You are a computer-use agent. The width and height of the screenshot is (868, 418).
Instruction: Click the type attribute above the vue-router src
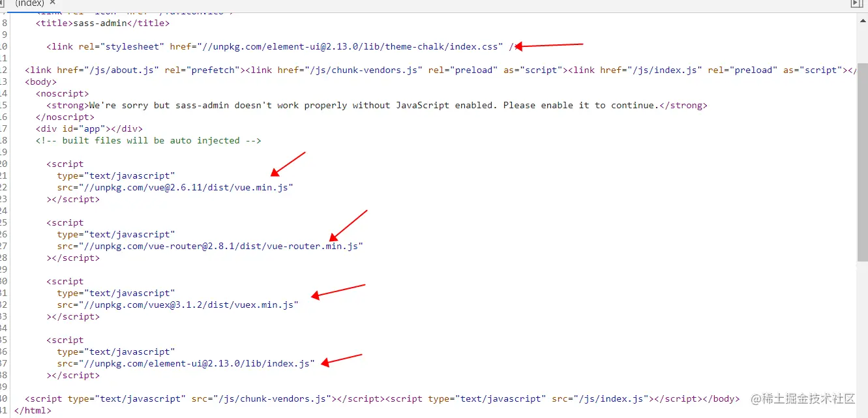point(116,234)
